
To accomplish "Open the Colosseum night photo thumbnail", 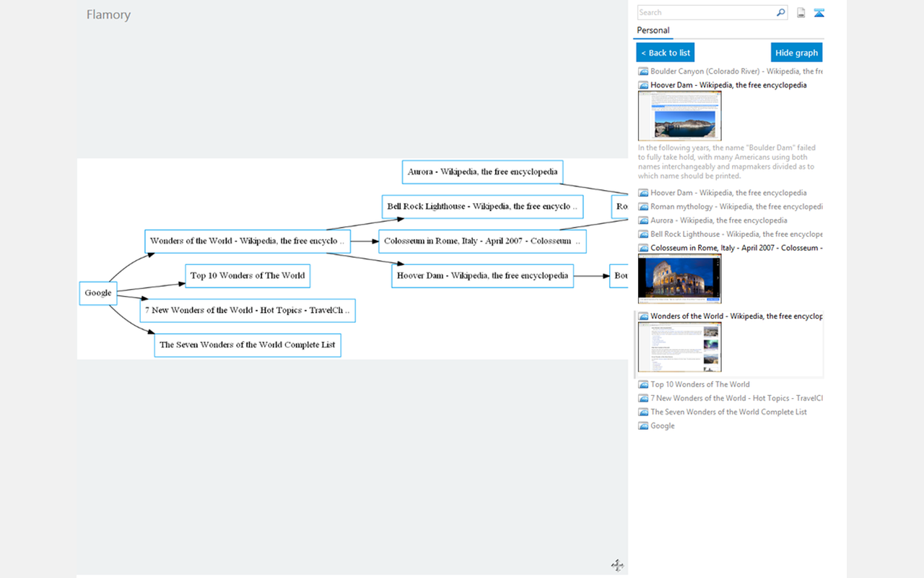I will pos(679,279).
